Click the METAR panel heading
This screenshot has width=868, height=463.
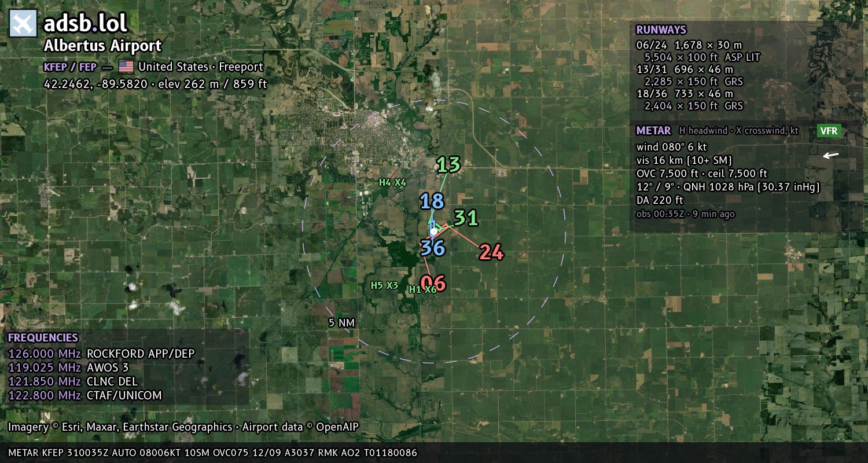point(653,131)
